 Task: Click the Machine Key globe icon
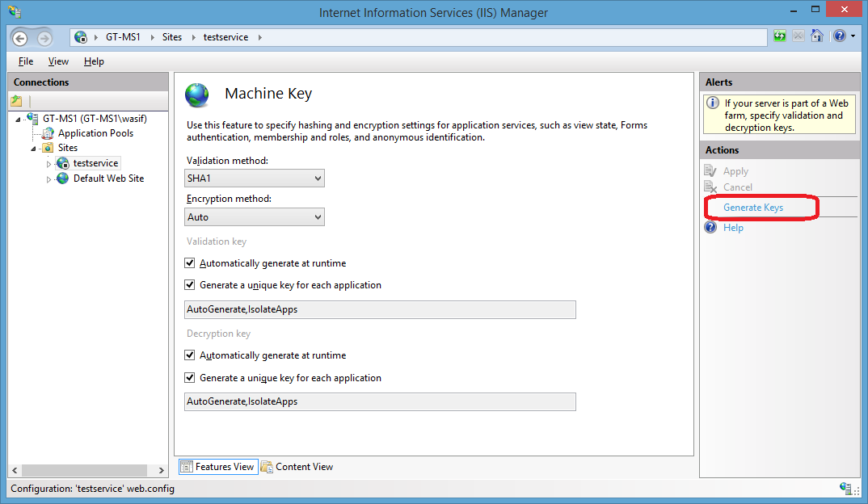click(x=197, y=95)
